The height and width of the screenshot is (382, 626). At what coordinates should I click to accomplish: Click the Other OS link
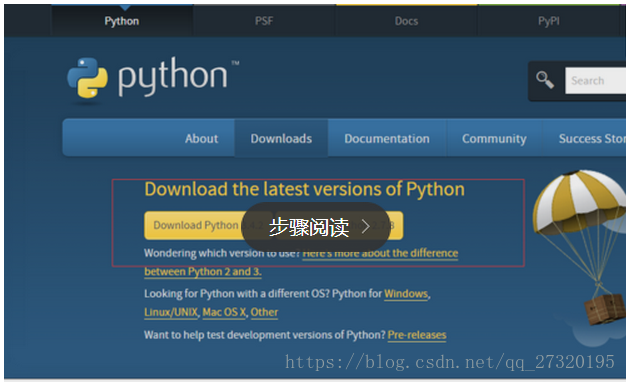[x=264, y=312]
